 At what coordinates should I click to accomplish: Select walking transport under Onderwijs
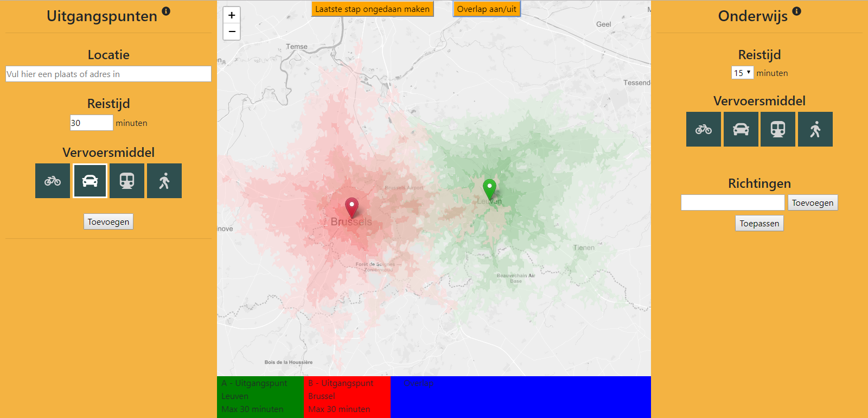pyautogui.click(x=815, y=129)
